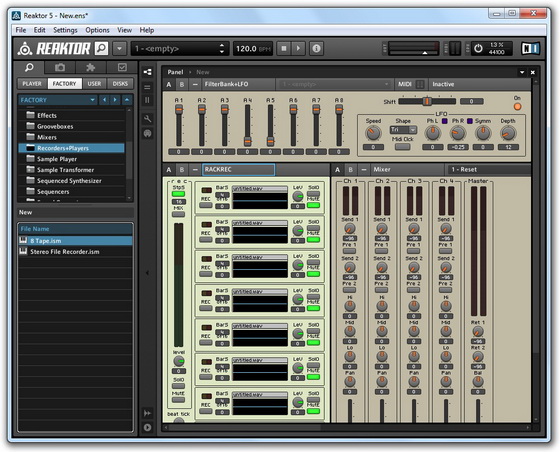Select the Sequencers folder
The image size is (560, 452).
click(x=71, y=192)
